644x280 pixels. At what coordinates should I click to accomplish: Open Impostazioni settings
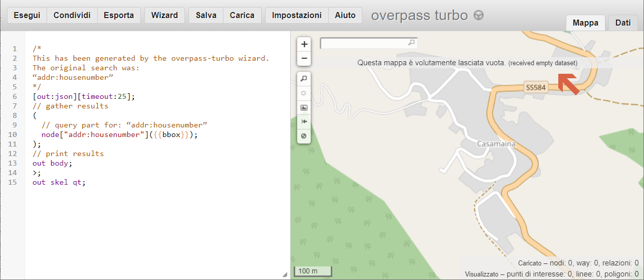pos(297,15)
